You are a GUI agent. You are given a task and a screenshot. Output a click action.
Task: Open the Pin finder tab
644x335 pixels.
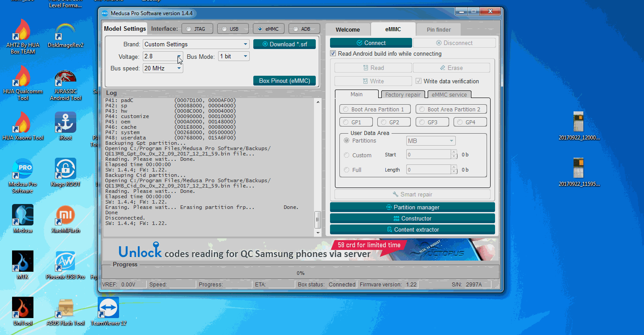tap(438, 30)
